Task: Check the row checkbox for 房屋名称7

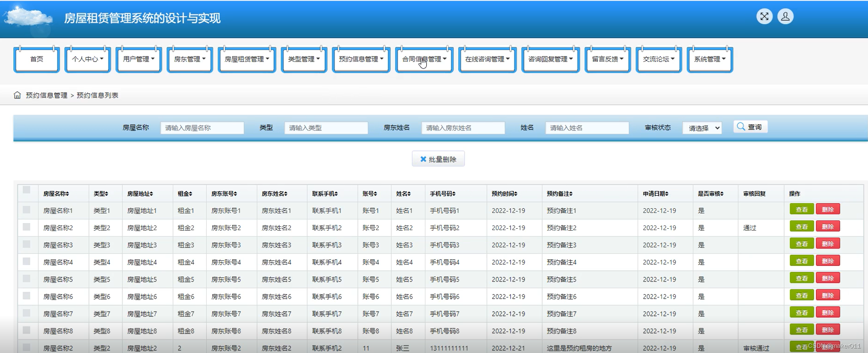Action: click(x=26, y=313)
